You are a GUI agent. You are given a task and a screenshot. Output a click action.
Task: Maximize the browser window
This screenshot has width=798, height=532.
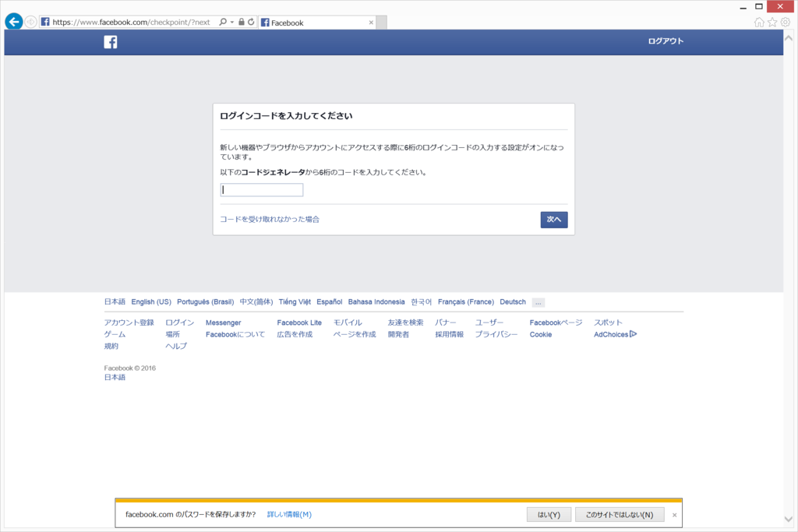pyautogui.click(x=759, y=6)
